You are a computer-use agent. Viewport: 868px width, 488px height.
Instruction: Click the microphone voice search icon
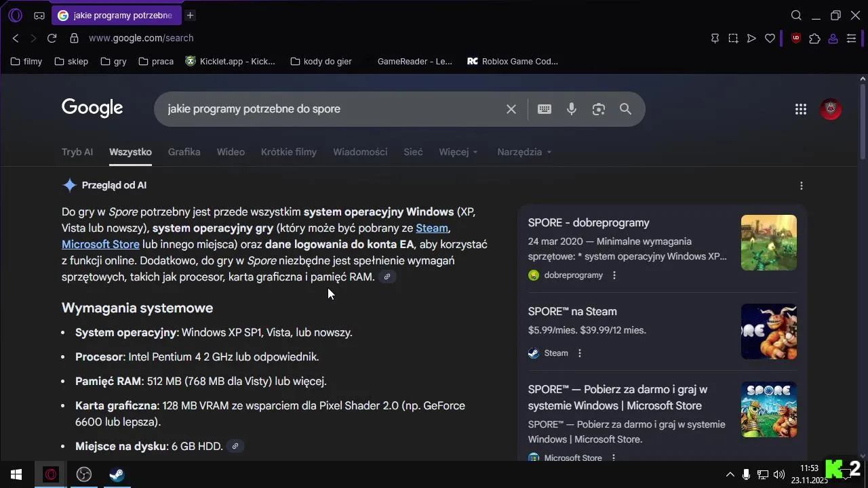pyautogui.click(x=572, y=109)
